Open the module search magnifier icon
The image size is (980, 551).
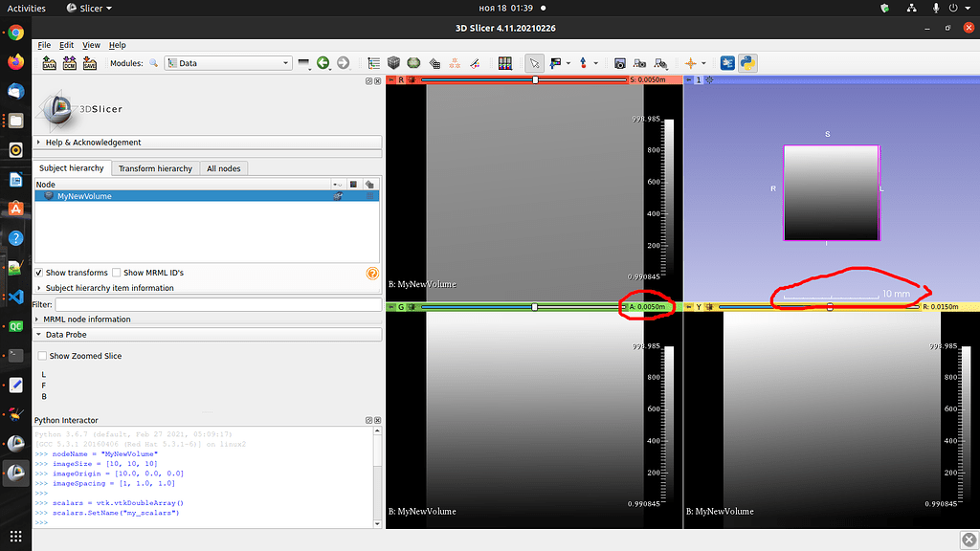tap(152, 63)
